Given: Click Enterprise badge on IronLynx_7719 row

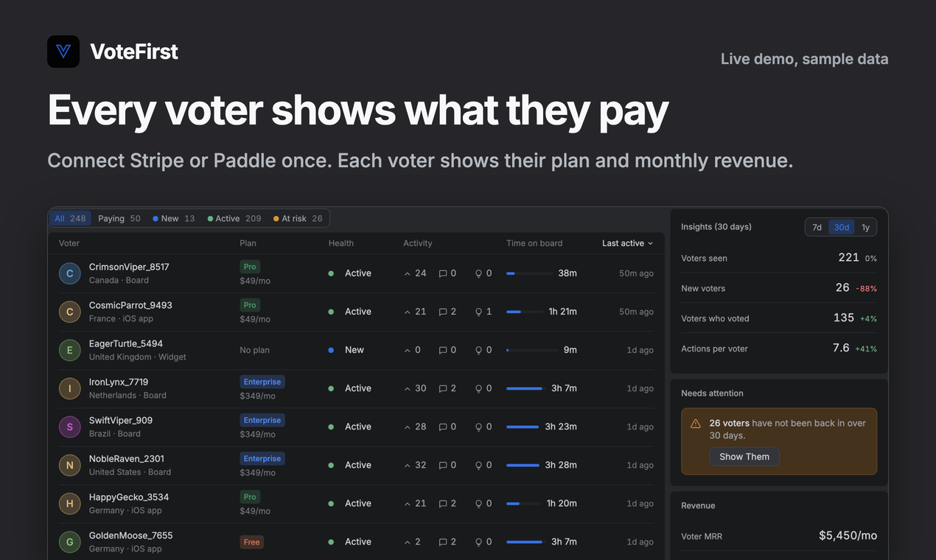Looking at the screenshot, I should click(x=262, y=382).
